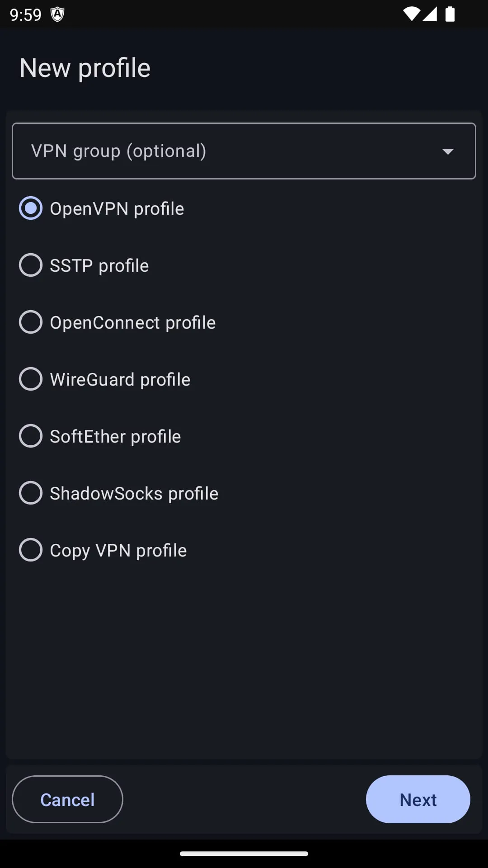Open the VPN group dropdown
Viewport: 488px width, 868px height.
pyautogui.click(x=244, y=151)
